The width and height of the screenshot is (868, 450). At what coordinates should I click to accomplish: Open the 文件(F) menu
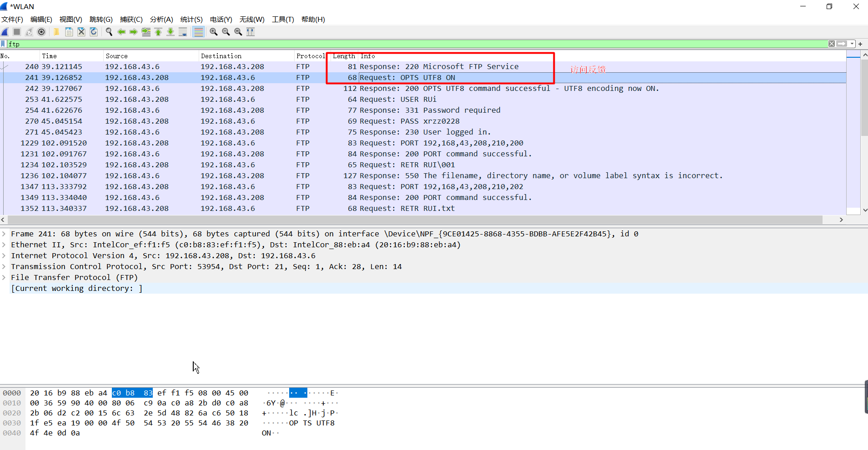(x=12, y=20)
